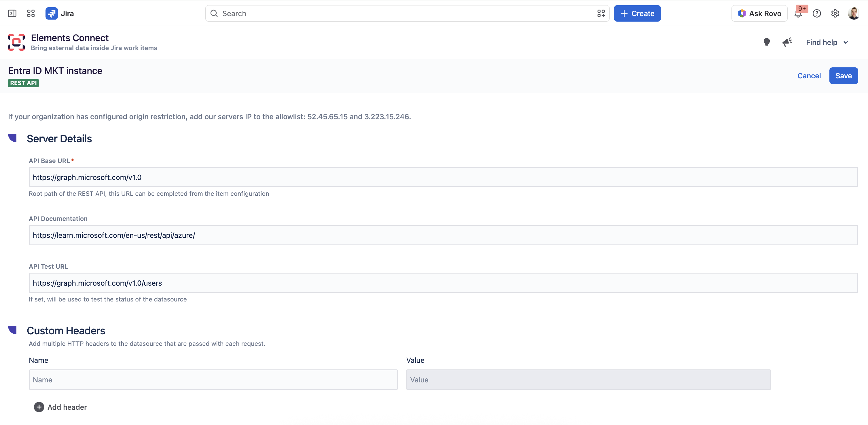Toggle the Jira sidebar panel icon
This screenshot has height=425, width=868.
12,14
